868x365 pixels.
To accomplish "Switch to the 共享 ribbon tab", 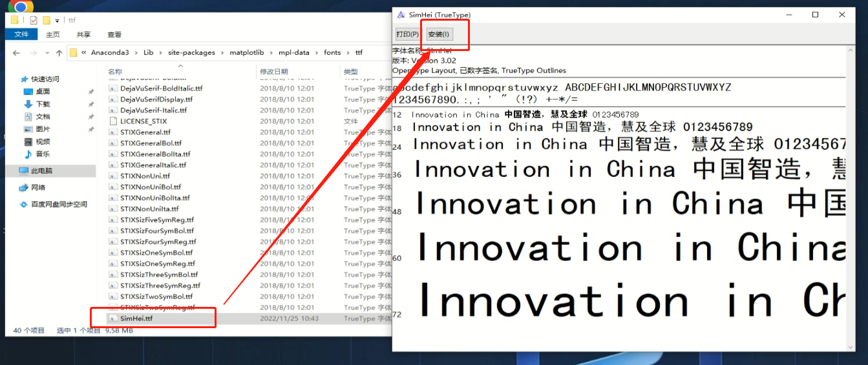I will coord(83,34).
